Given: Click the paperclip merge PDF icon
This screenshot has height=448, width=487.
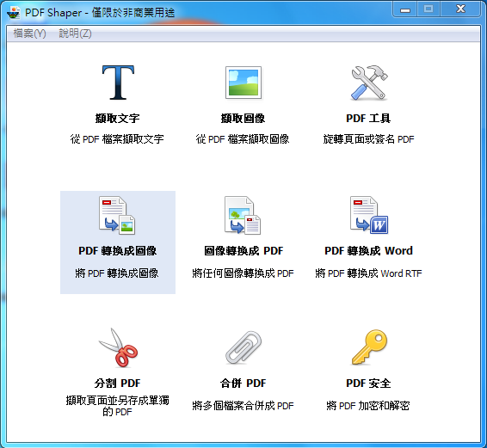Looking at the screenshot, I should [x=243, y=347].
